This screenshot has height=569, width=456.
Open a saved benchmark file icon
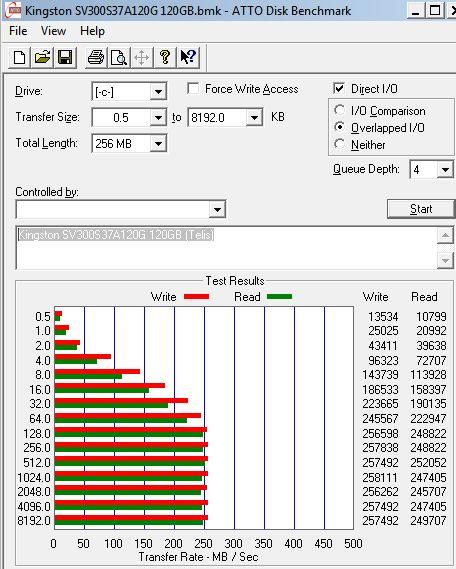pyautogui.click(x=42, y=57)
